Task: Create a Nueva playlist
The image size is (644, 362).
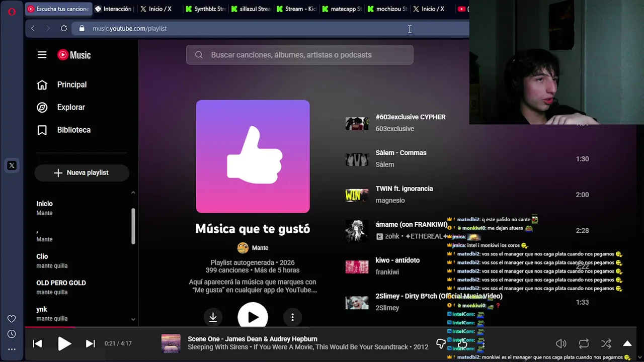Action: [82, 172]
